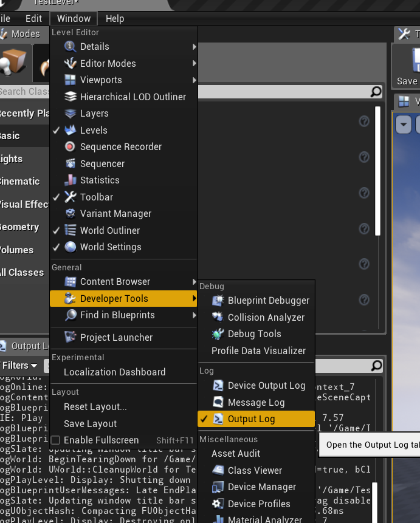420x523 pixels.
Task: Click the Output Log search magnifier
Action: click(376, 366)
